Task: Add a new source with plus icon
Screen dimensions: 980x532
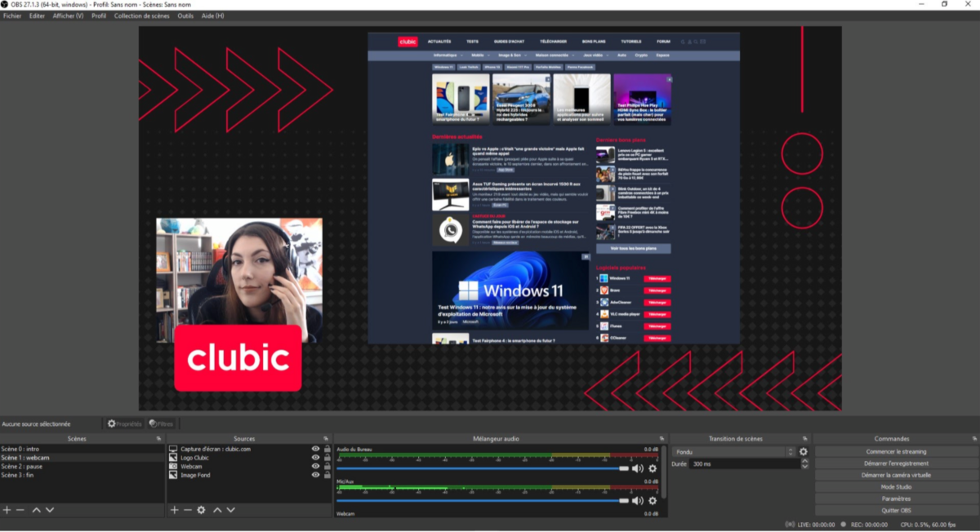Action: click(x=174, y=509)
